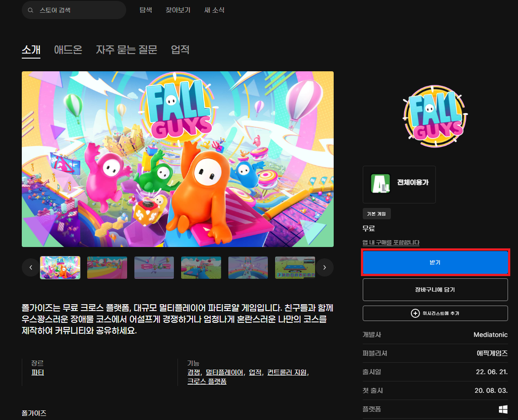Select the second thumbnail with pink slide
Image resolution: width=518 pixels, height=420 pixels.
coord(107,267)
